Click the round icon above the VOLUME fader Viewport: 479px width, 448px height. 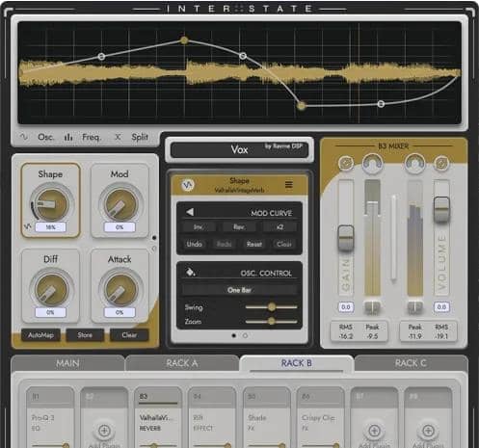coord(441,163)
